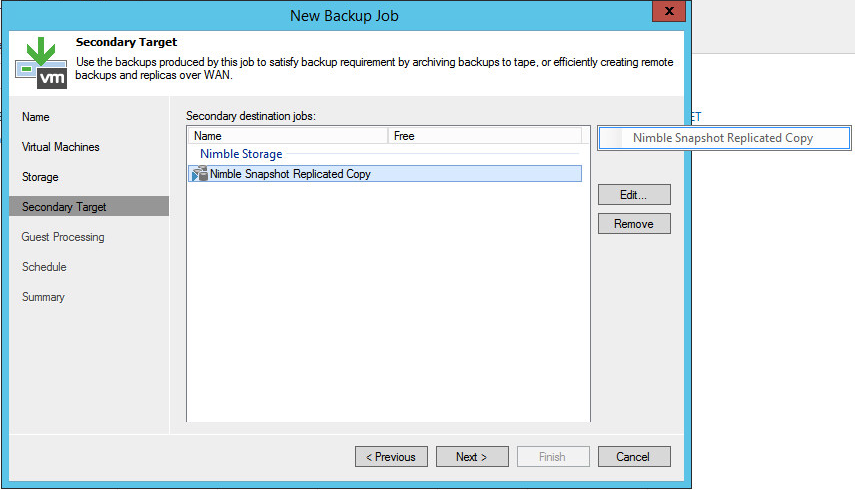Jump to the Summary wizard step

point(43,297)
